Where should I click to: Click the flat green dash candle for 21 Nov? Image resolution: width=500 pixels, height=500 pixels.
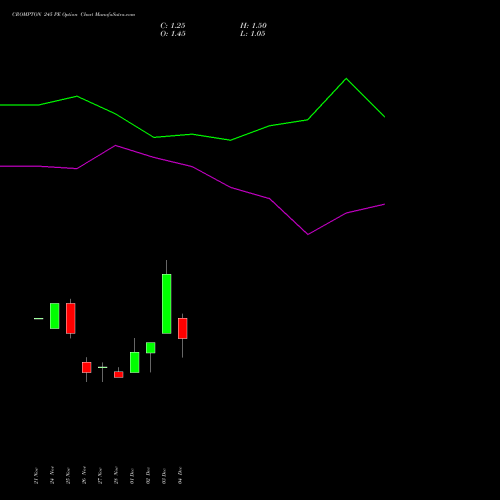[x=39, y=319]
